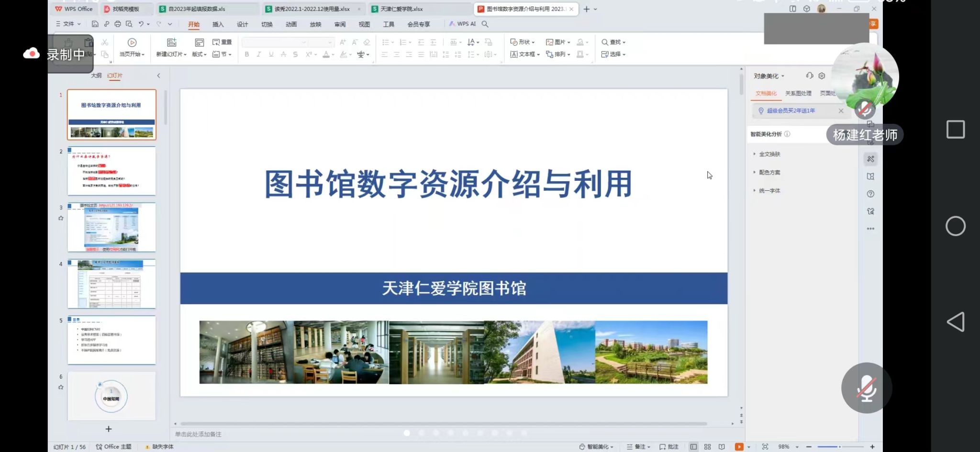
Task: Toggle Italic formatting
Action: 259,55
